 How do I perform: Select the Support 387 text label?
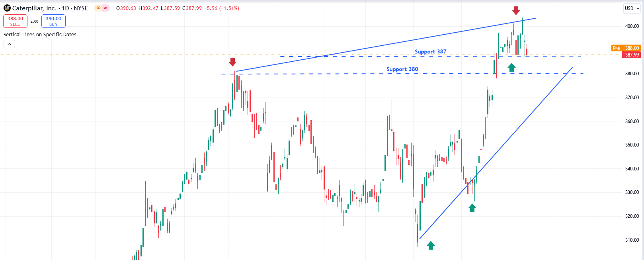pos(431,52)
